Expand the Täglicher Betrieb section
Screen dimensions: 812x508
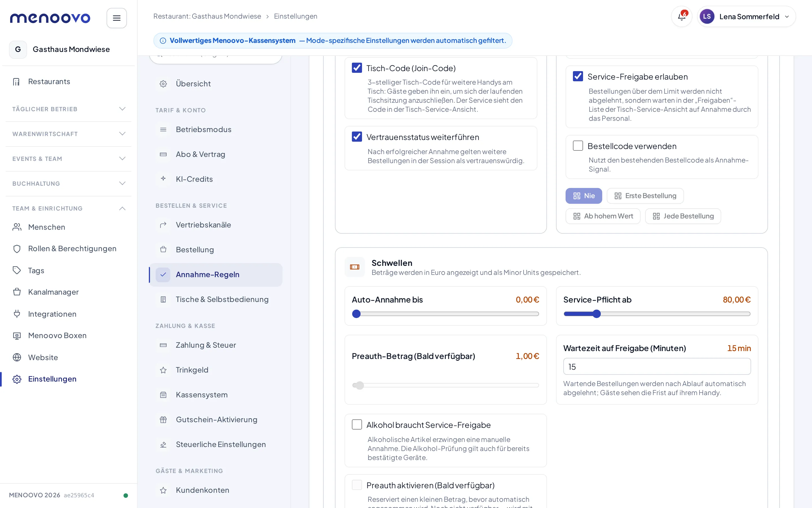point(69,109)
